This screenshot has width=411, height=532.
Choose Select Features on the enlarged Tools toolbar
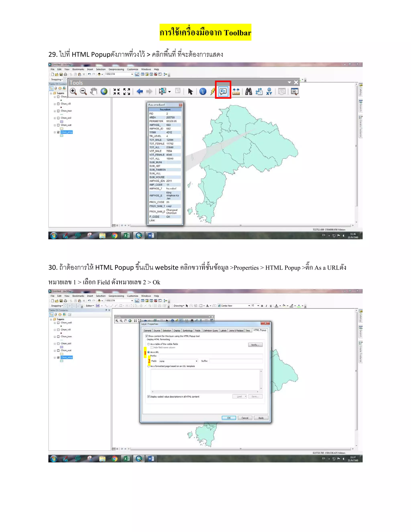point(162,91)
